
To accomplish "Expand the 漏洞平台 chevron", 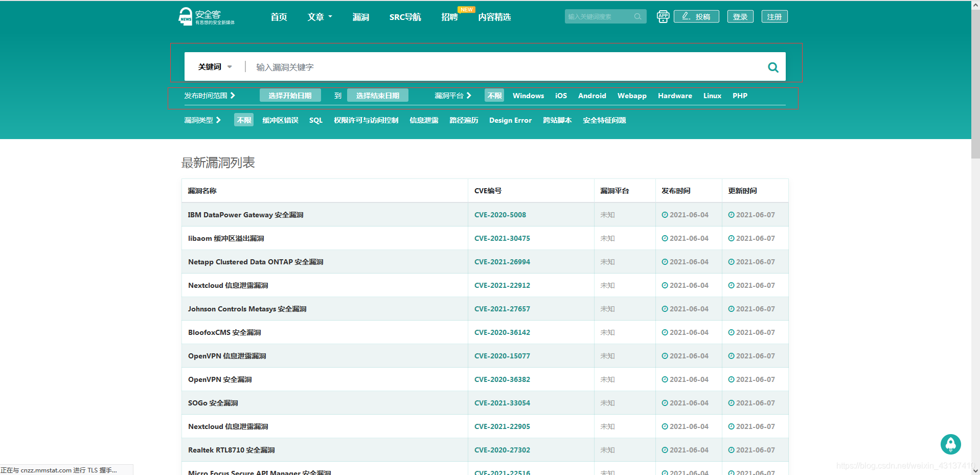I will point(469,96).
